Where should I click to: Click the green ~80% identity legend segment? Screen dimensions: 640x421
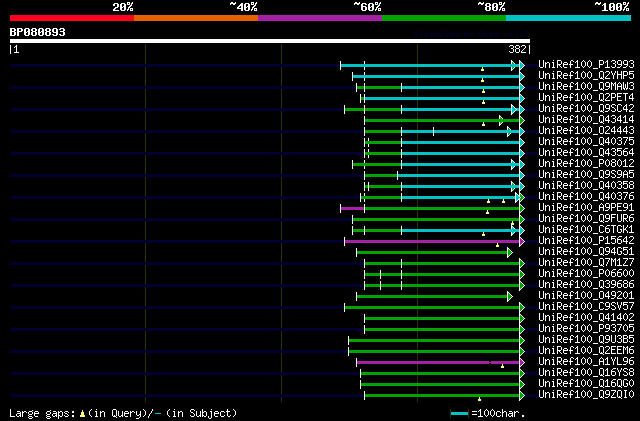444,18
